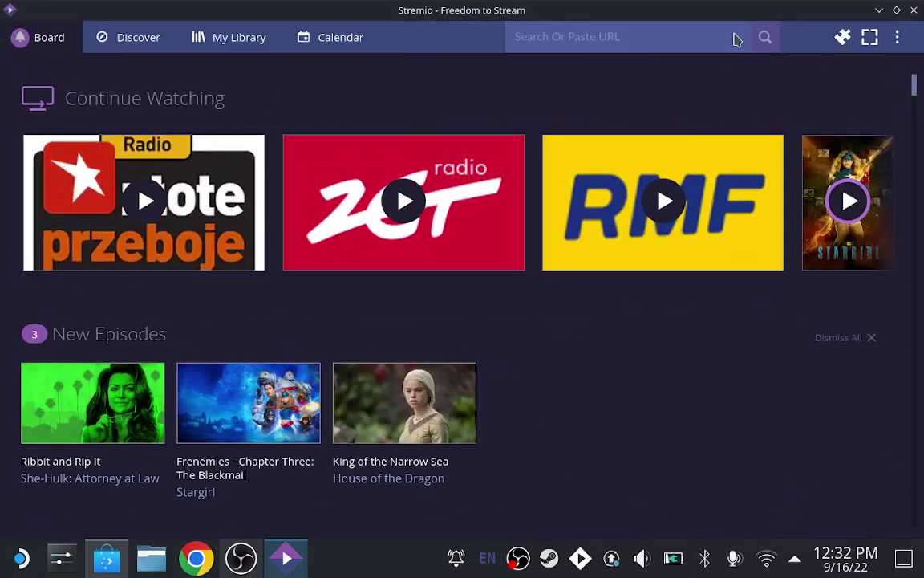
Task: Click the Continue Watching heading
Action: click(x=144, y=98)
